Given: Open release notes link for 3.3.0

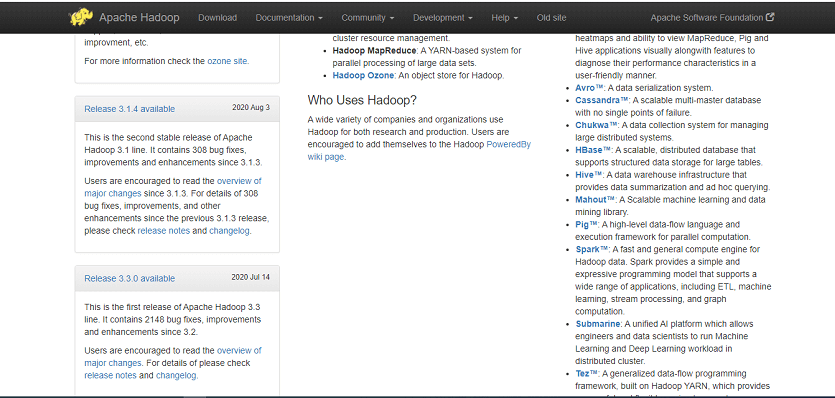Looking at the screenshot, I should tap(110, 376).
